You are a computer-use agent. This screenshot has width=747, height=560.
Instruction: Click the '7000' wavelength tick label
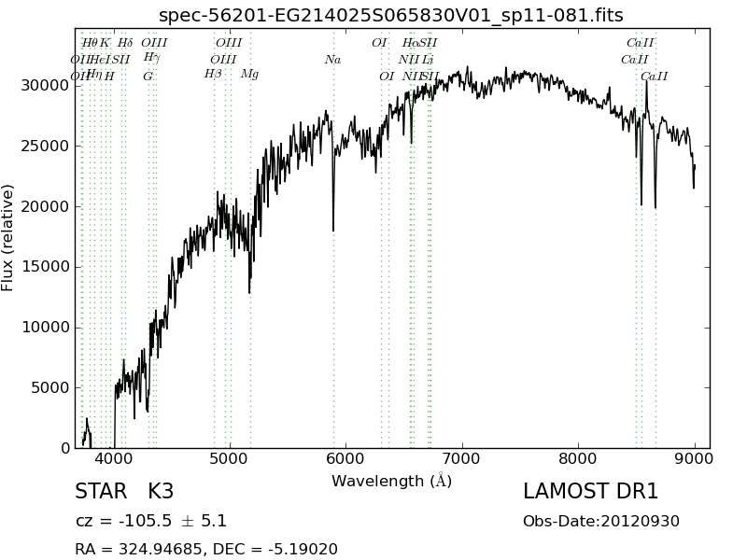point(461,459)
